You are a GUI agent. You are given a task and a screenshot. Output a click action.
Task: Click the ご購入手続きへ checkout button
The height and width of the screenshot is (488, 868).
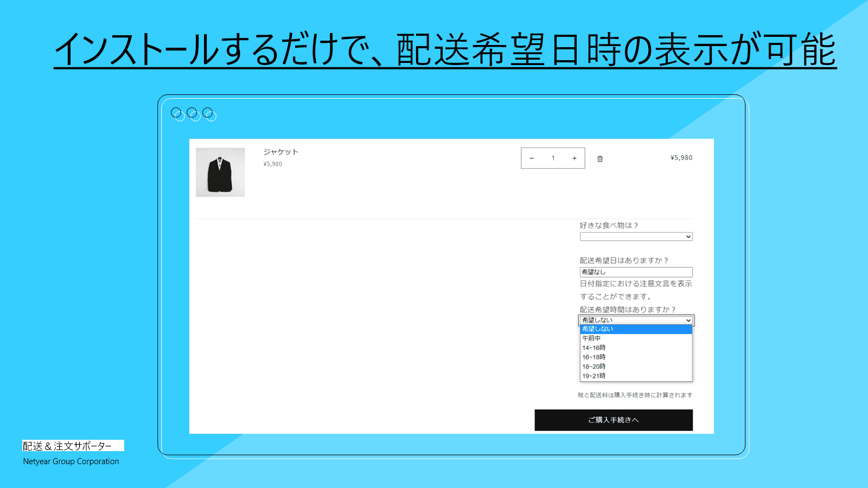coord(613,420)
